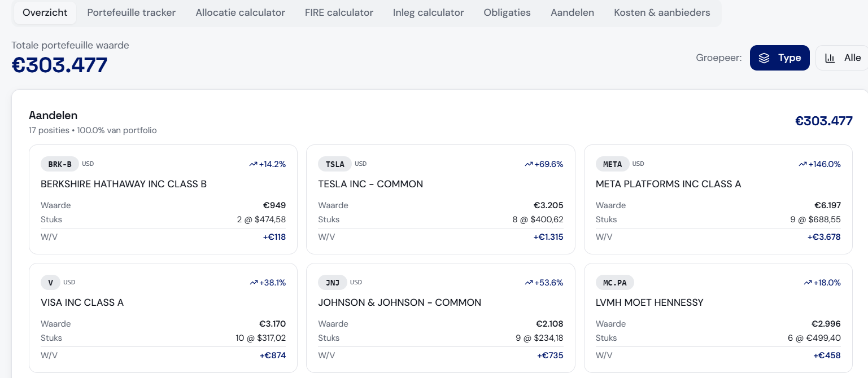Click the trend arrow icon next to +146.0%
This screenshot has height=378, width=868.
802,164
